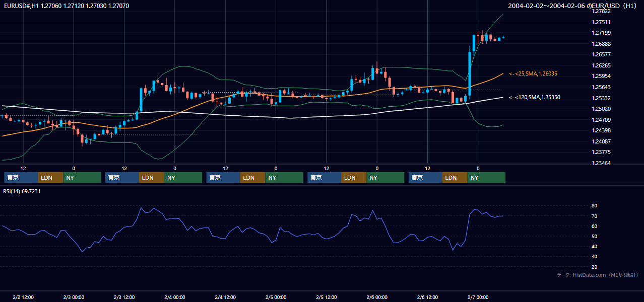Click price axis label 1.27511

click(602, 22)
